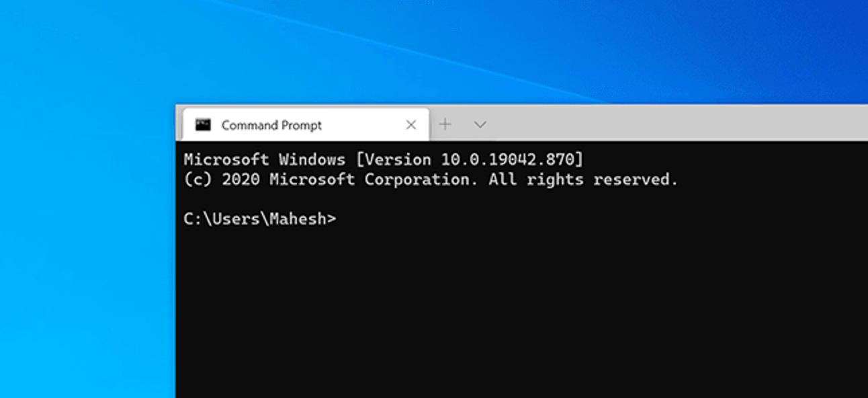
Task: Select the Command Prompt tab
Action: click(x=306, y=124)
